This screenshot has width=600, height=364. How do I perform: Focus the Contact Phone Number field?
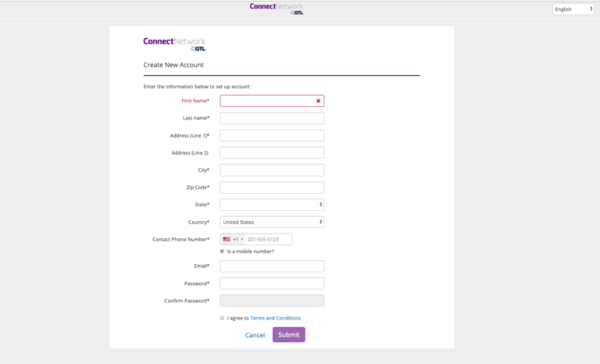pyautogui.click(x=268, y=239)
